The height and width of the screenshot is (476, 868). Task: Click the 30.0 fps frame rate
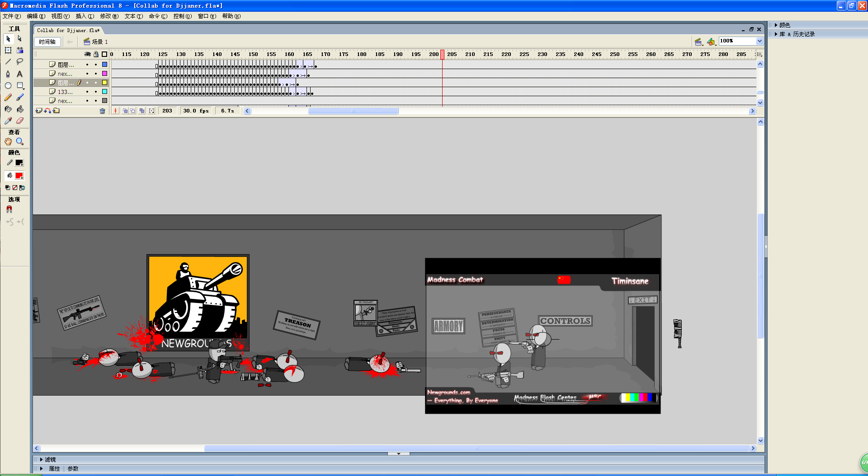coord(196,111)
